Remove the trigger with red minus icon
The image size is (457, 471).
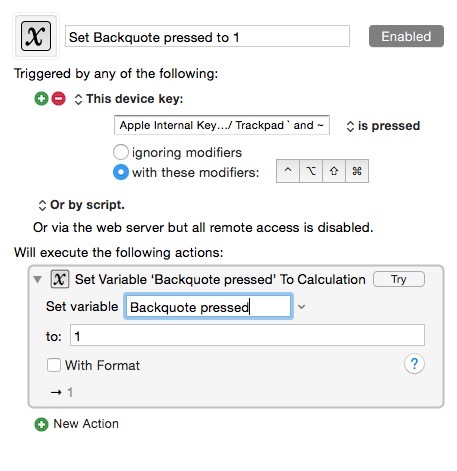[59, 99]
